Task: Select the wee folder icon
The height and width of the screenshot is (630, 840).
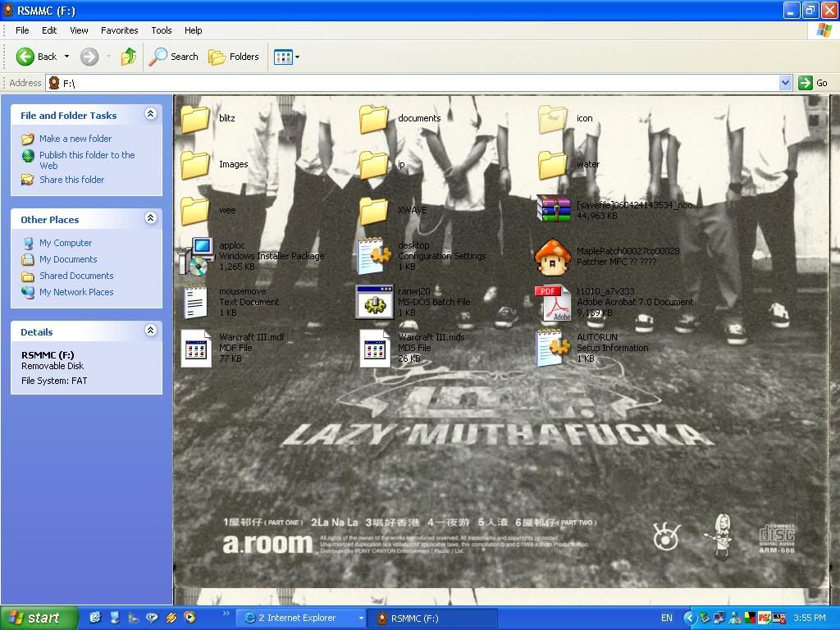Action: point(195,211)
